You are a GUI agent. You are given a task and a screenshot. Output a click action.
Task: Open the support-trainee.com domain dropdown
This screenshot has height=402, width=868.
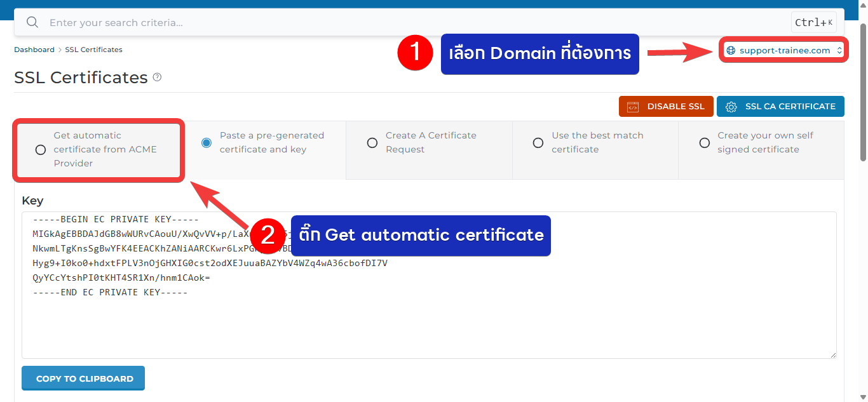pos(784,51)
